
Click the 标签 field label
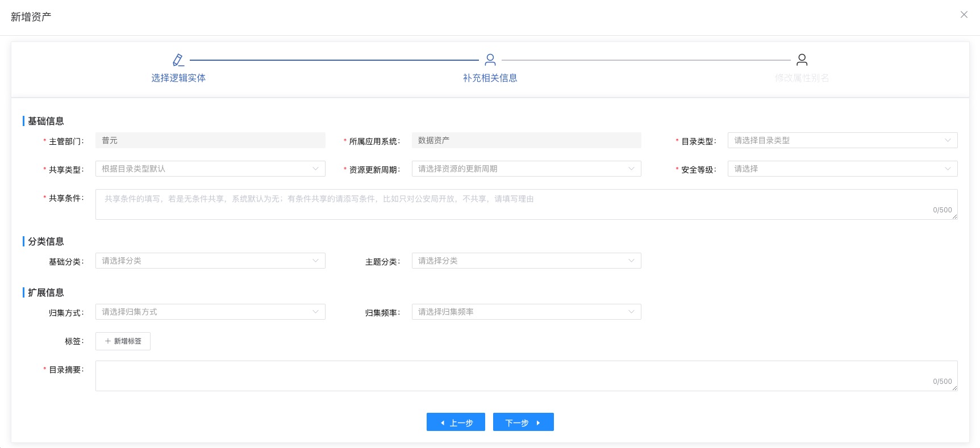click(x=74, y=341)
